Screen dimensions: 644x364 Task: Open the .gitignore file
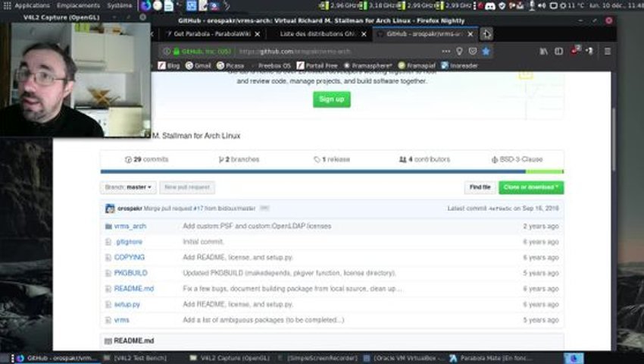click(x=129, y=242)
